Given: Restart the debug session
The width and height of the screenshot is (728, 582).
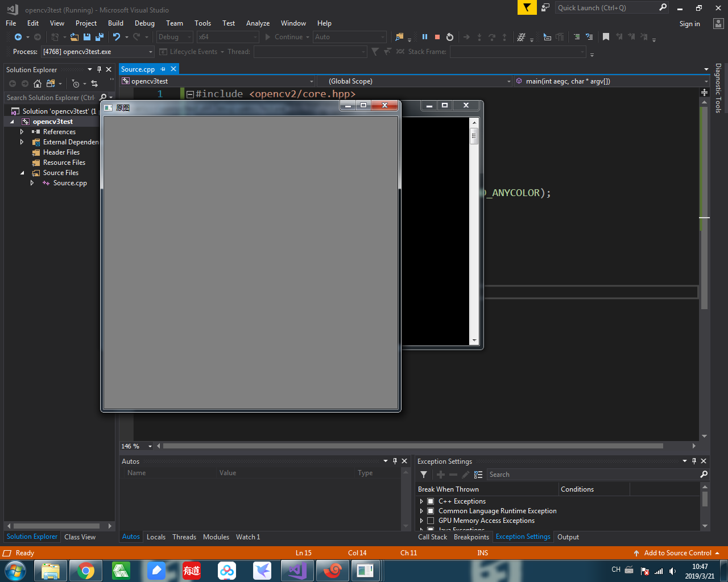Looking at the screenshot, I should click(450, 37).
